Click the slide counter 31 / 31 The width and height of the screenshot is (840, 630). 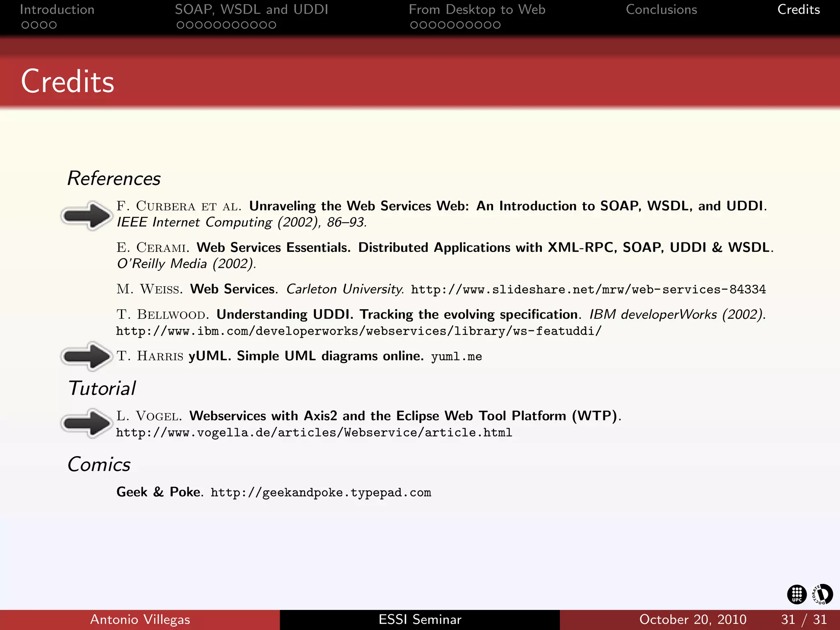803,619
